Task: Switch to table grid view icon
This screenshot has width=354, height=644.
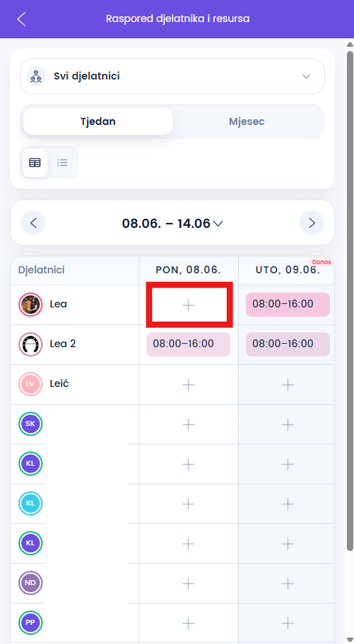Action: [35, 163]
